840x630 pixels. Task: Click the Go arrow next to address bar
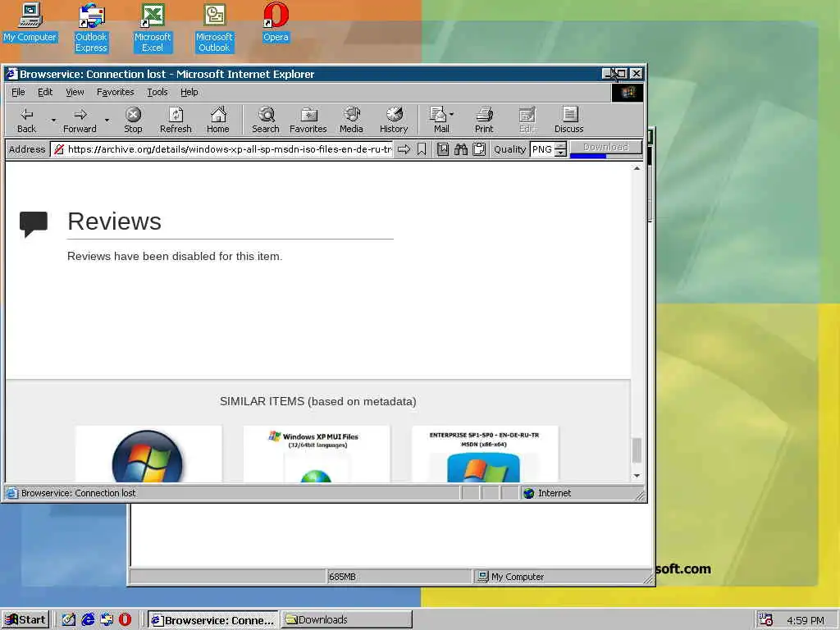tap(404, 149)
